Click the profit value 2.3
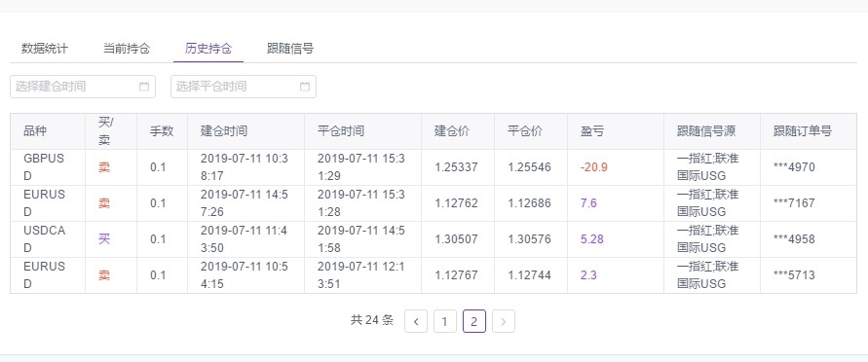This screenshot has width=868, height=362. [x=588, y=275]
